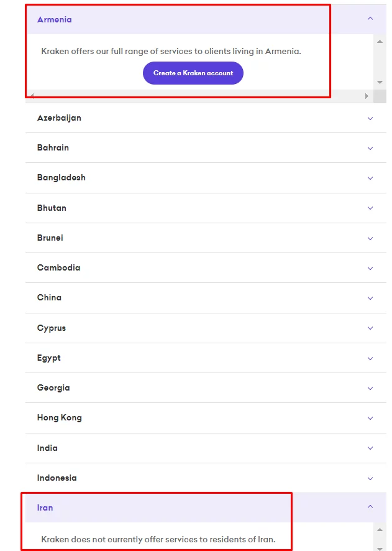
Task: Collapse the Iran section chevron
Action: [370, 507]
